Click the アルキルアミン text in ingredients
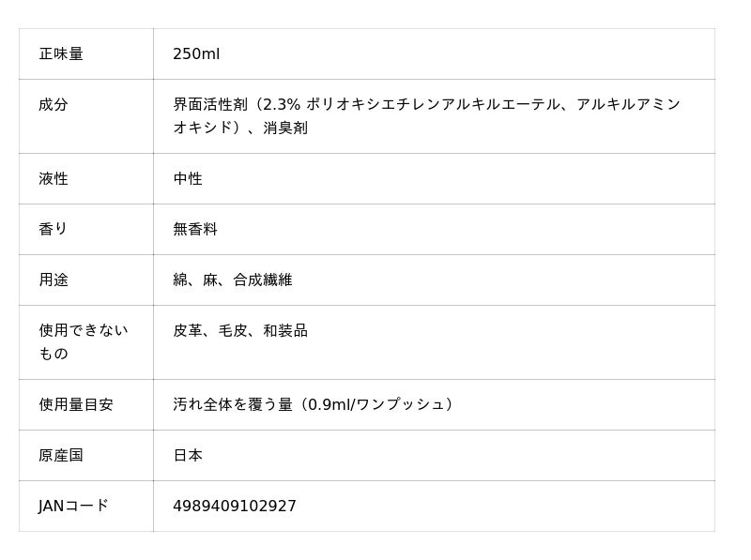 628,105
